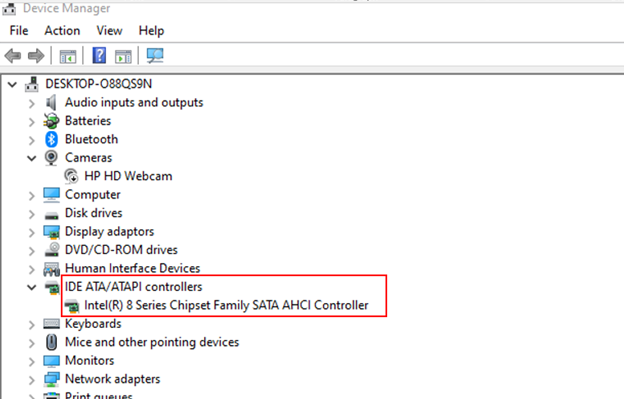Collapse the DESKTOP-O88QS9N root node
The image size is (624, 399).
pos(12,84)
